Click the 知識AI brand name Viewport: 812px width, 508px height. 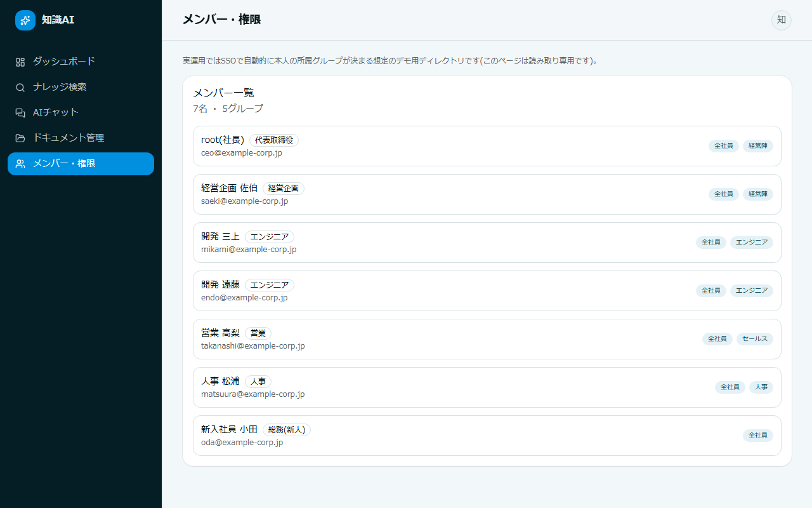coord(58,20)
